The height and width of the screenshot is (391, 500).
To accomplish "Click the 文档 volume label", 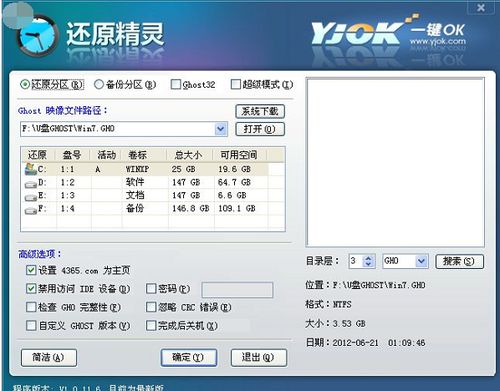I will pyautogui.click(x=135, y=195).
